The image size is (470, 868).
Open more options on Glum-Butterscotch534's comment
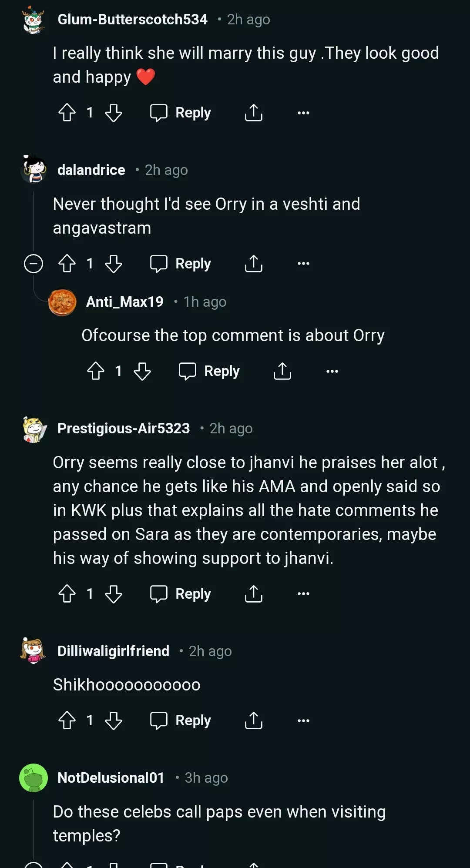pos(303,113)
